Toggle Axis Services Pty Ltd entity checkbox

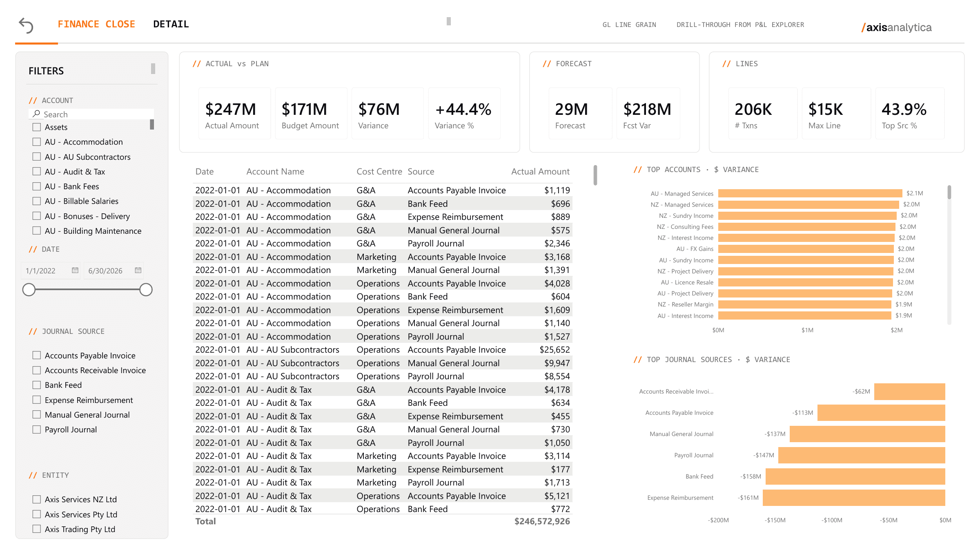point(37,514)
